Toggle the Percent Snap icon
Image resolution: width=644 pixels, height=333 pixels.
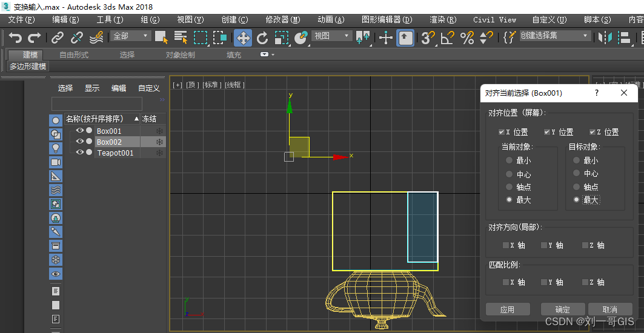467,38
